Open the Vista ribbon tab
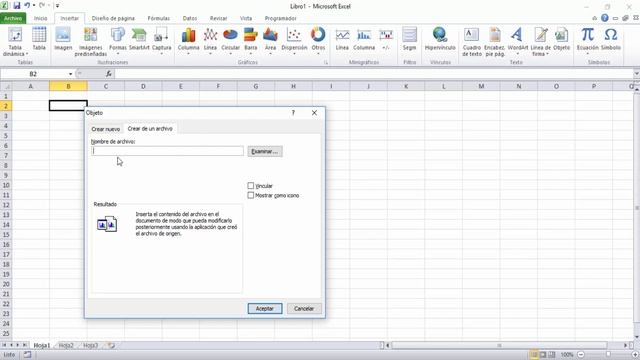 [x=246, y=18]
